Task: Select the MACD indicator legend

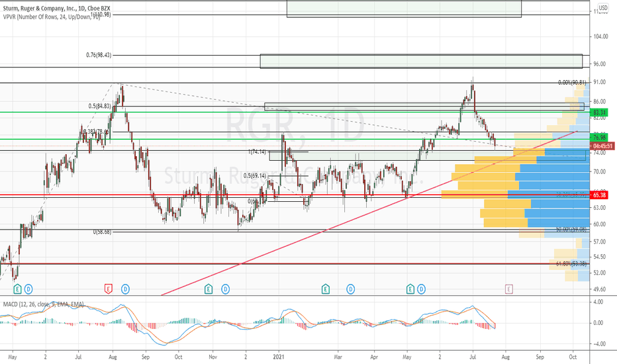Action: click(44, 304)
